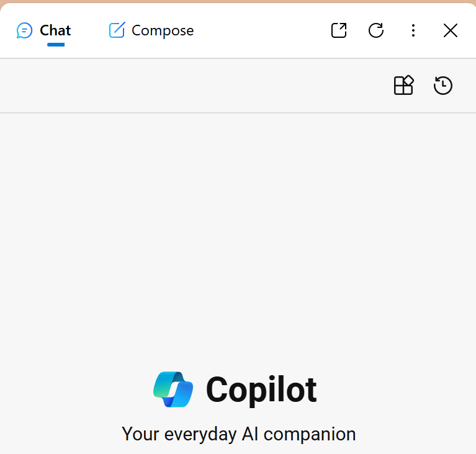
Task: Switch to the Compose tab
Action: point(151,30)
